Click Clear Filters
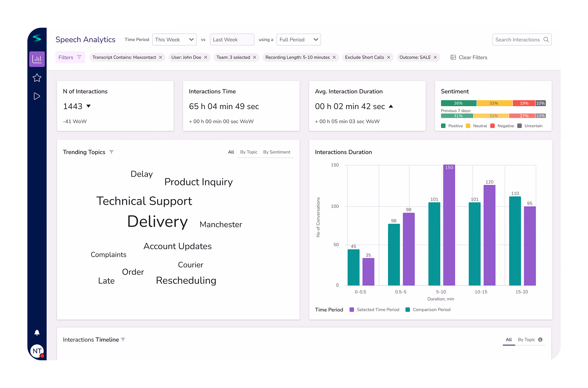This screenshot has height=388, width=588. pyautogui.click(x=469, y=58)
